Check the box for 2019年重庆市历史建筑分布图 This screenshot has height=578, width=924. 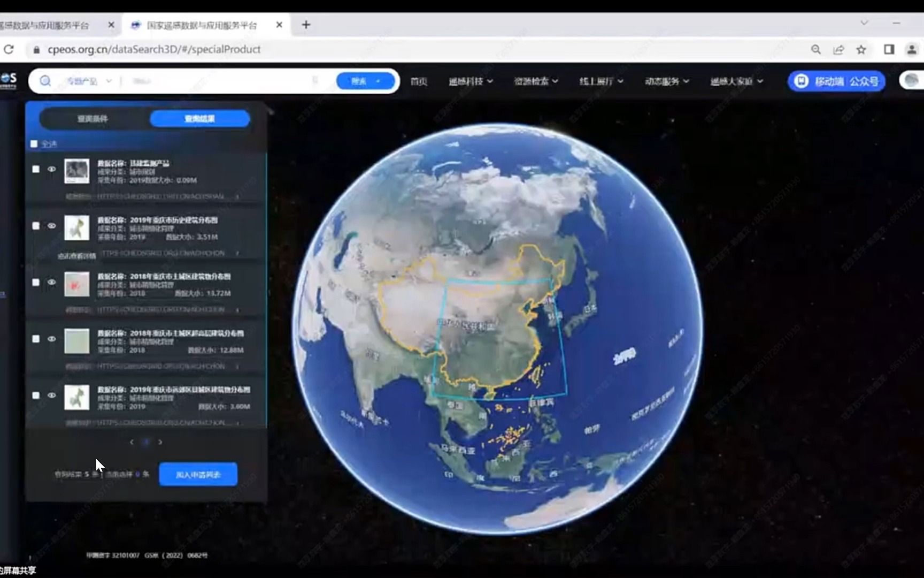tap(36, 226)
